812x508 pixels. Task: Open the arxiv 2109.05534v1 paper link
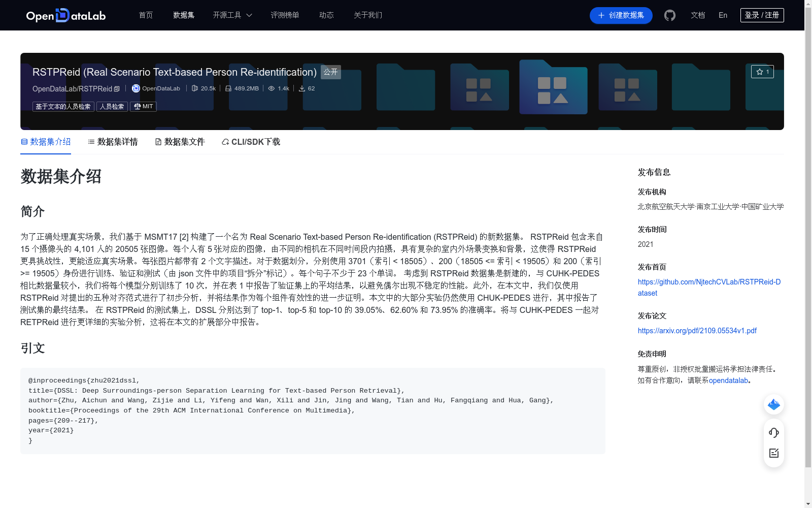[697, 331]
